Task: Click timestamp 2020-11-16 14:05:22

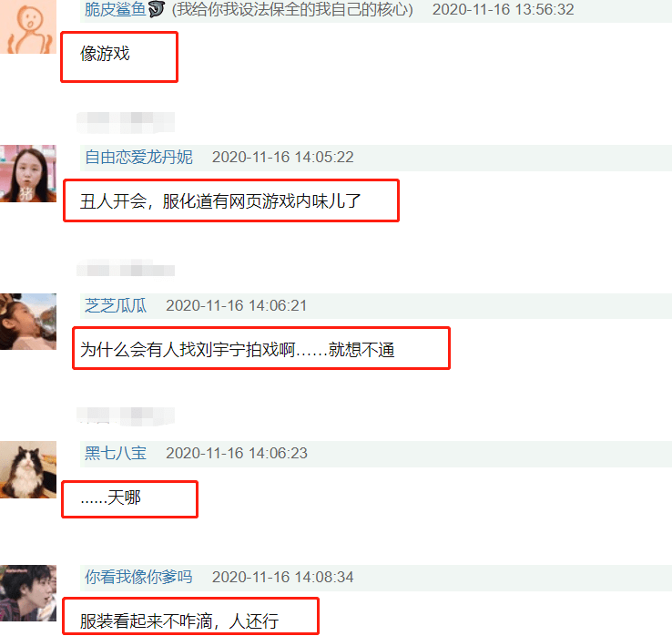Action: click(x=283, y=157)
